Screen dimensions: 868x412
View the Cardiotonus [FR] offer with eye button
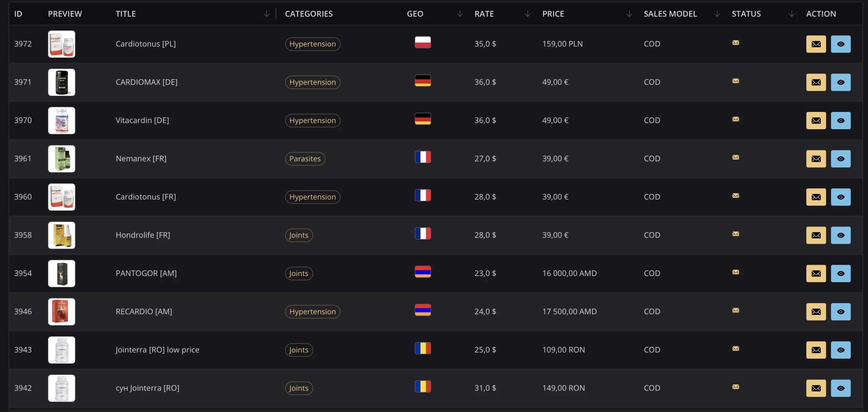click(x=841, y=197)
